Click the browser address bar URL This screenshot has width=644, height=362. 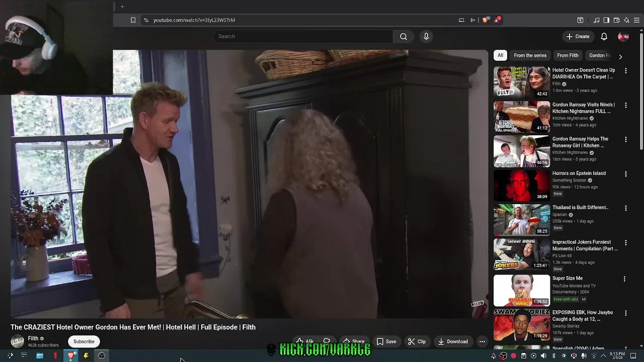point(194,20)
